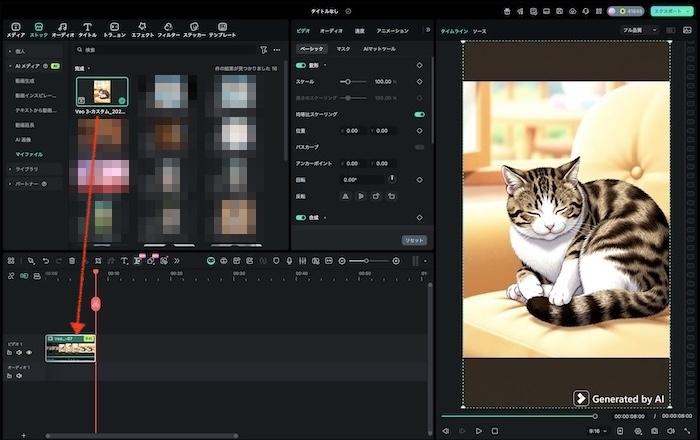Toggle the 変形 (Transform) switch

point(301,65)
